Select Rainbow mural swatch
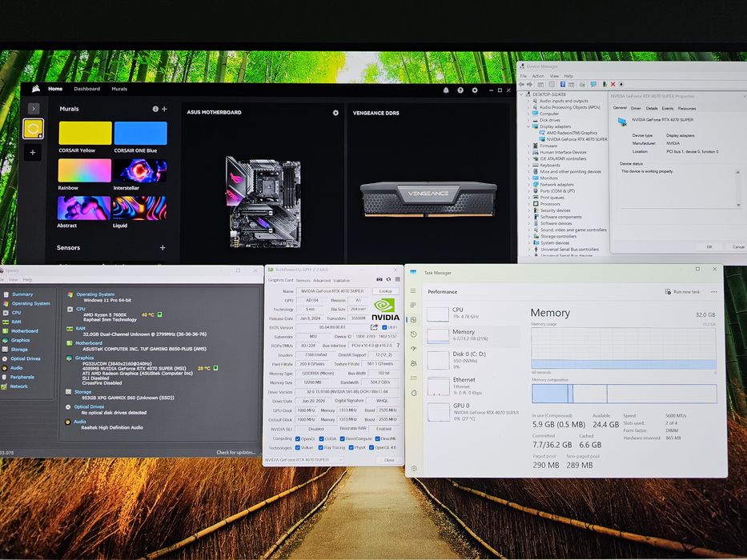The height and width of the screenshot is (560, 747). pos(85,170)
